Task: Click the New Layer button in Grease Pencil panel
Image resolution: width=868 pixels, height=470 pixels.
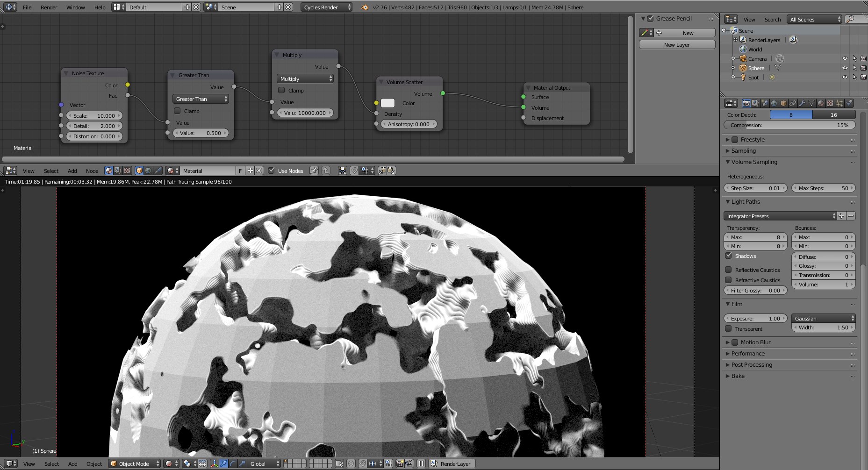Action: [x=676, y=44]
